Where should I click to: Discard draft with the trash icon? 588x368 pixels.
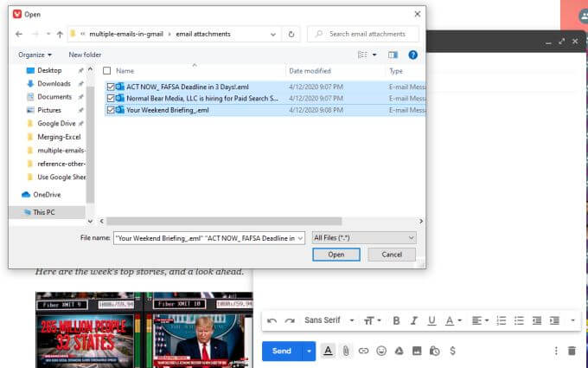[571, 351]
